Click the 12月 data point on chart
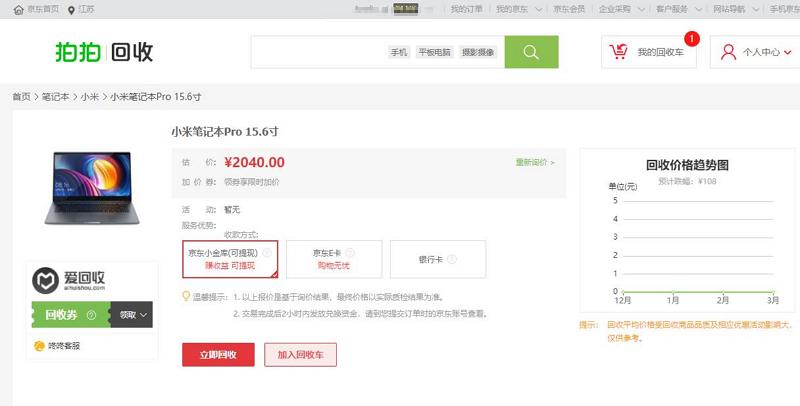Screen dimensions: 800x406 click(623, 292)
